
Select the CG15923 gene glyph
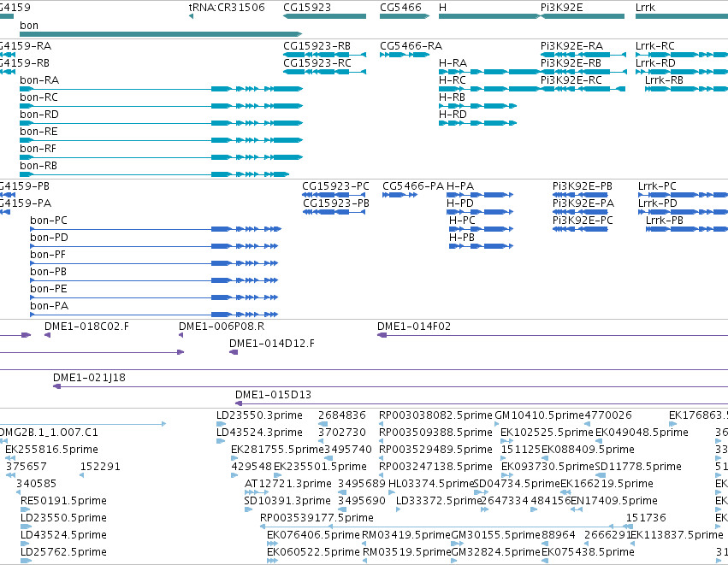[324, 16]
